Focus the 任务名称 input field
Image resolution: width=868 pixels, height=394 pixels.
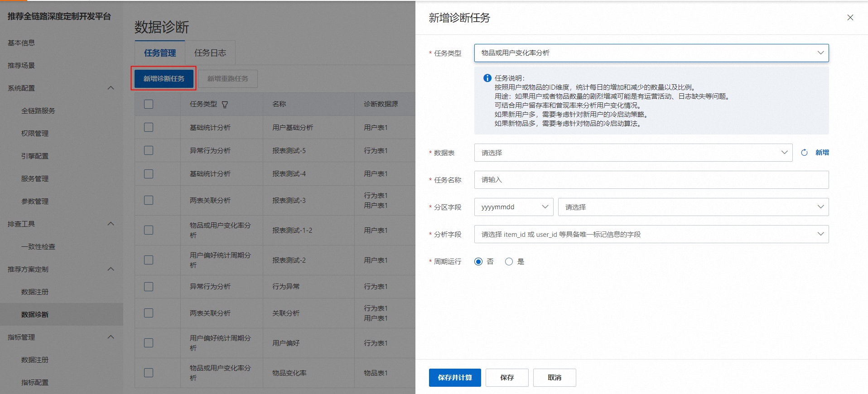click(x=651, y=180)
